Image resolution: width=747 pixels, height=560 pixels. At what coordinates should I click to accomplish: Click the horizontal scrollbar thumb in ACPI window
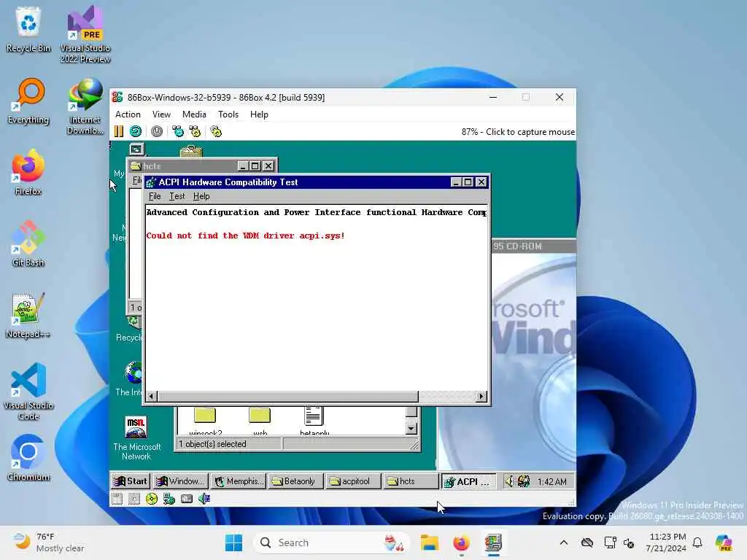pos(287,396)
